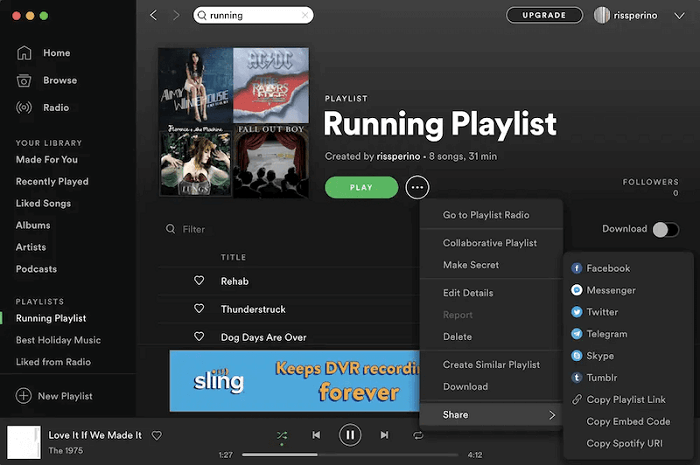Copy Playlist Link from share menu
The width and height of the screenshot is (700, 465).
pyautogui.click(x=618, y=399)
